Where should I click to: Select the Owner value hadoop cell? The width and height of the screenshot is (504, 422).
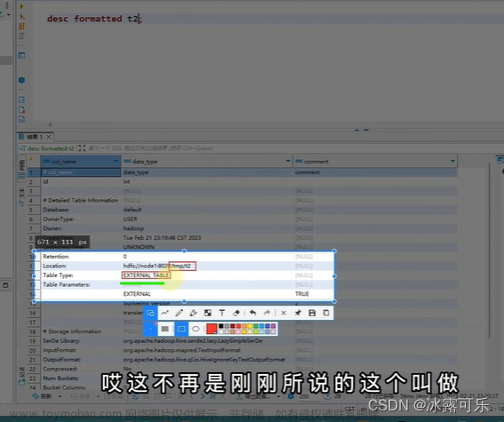click(207, 228)
